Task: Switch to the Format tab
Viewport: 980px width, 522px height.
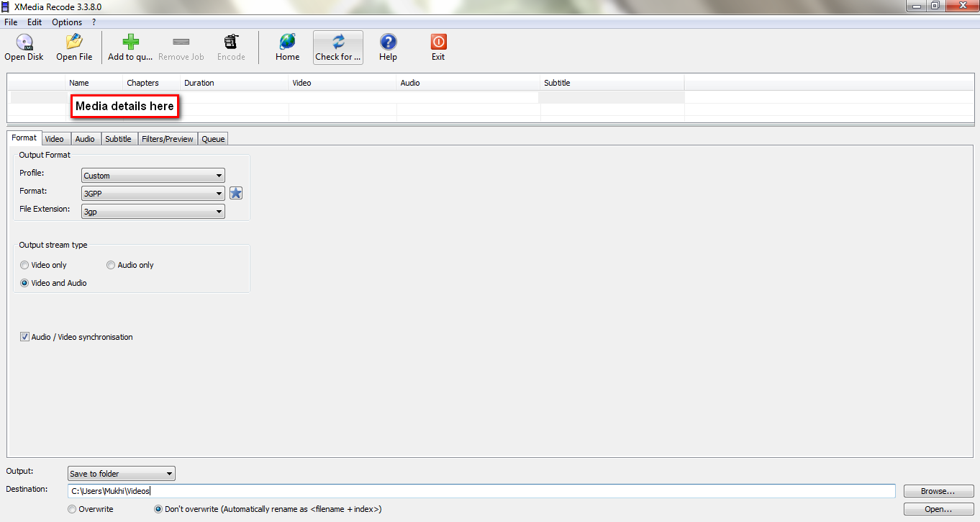Action: [x=24, y=138]
